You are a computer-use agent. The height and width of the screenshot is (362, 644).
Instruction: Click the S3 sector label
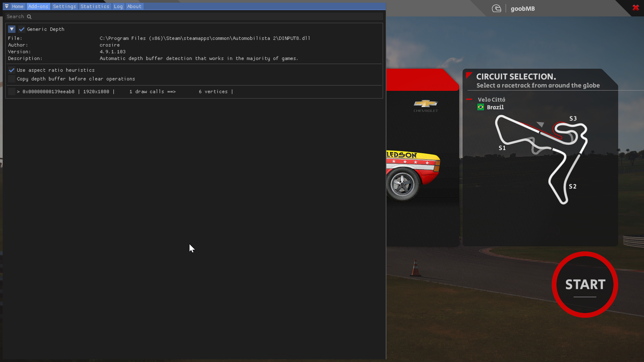point(573,119)
